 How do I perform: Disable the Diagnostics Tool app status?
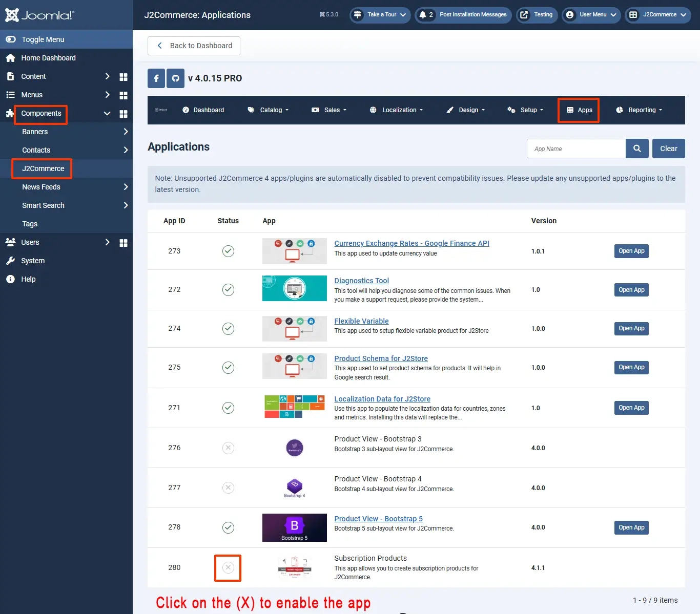pos(228,289)
